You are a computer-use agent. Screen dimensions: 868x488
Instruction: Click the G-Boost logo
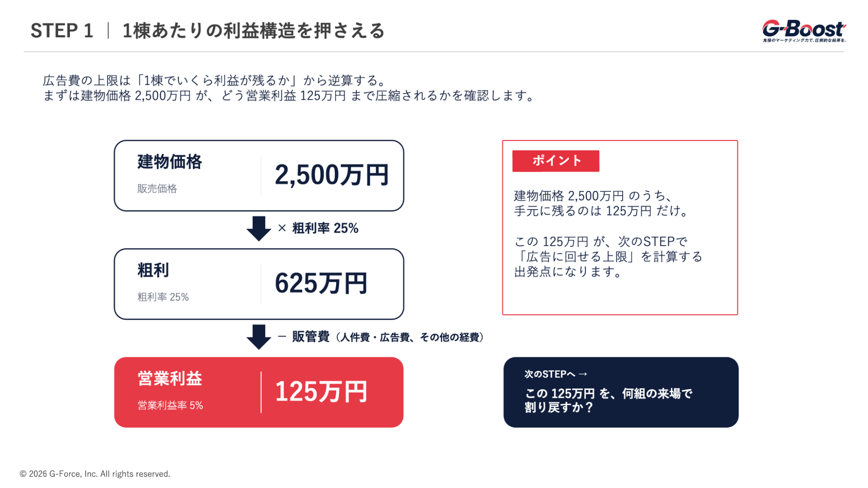click(x=804, y=30)
